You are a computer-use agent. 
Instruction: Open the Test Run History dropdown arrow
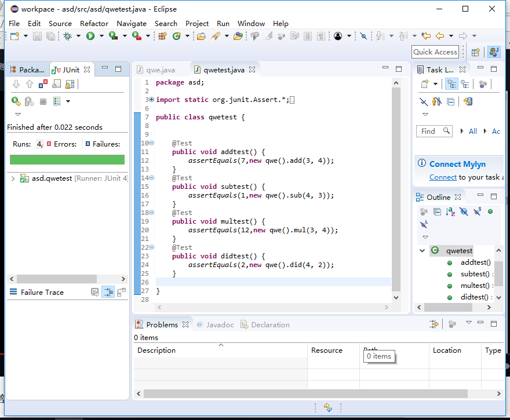68,101
